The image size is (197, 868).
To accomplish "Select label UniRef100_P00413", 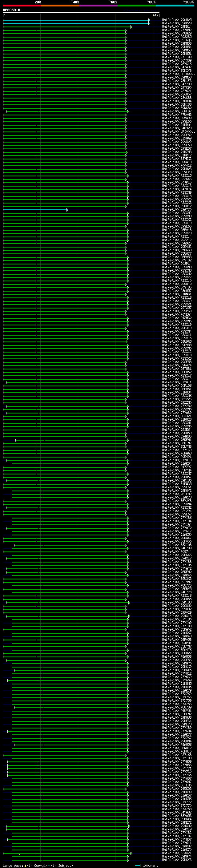I will [x=177, y=162].
